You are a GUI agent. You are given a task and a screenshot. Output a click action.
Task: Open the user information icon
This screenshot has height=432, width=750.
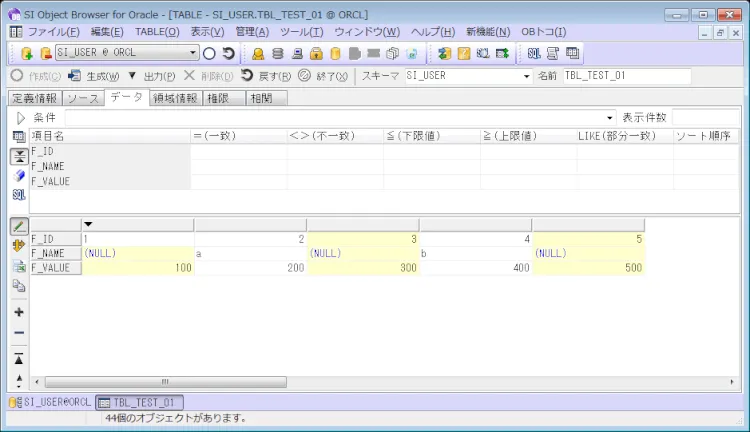[258, 53]
